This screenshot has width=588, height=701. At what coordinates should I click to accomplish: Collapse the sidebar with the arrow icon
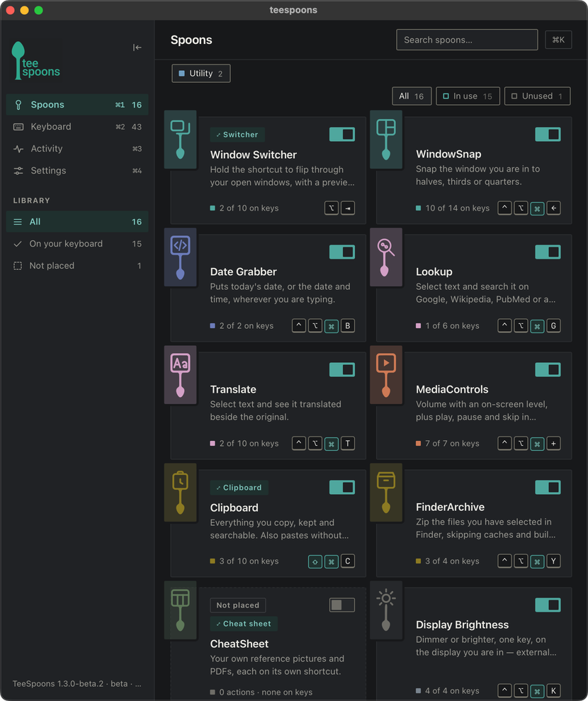click(x=137, y=47)
